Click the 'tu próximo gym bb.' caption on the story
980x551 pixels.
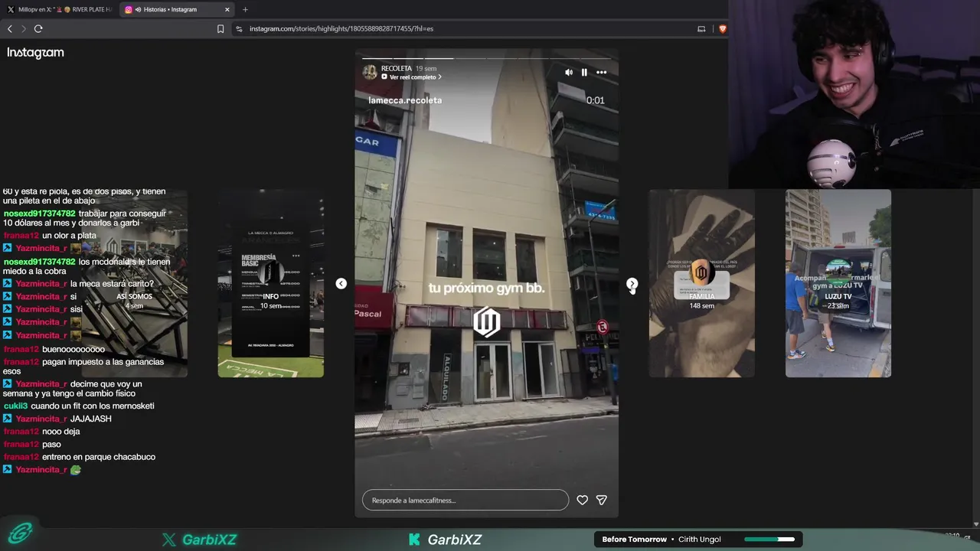pyautogui.click(x=486, y=289)
